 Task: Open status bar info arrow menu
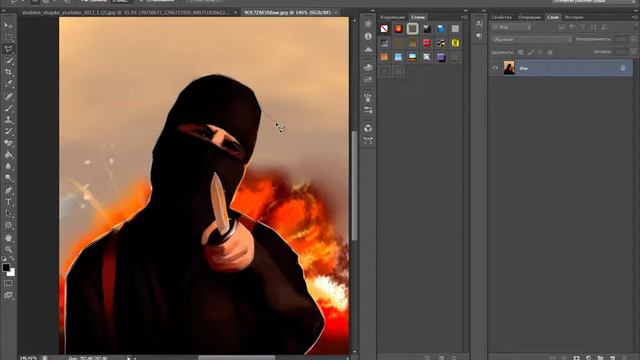[x=129, y=358]
